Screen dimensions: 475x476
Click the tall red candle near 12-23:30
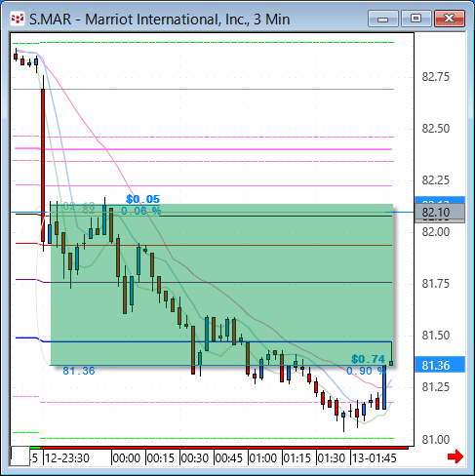point(43,165)
